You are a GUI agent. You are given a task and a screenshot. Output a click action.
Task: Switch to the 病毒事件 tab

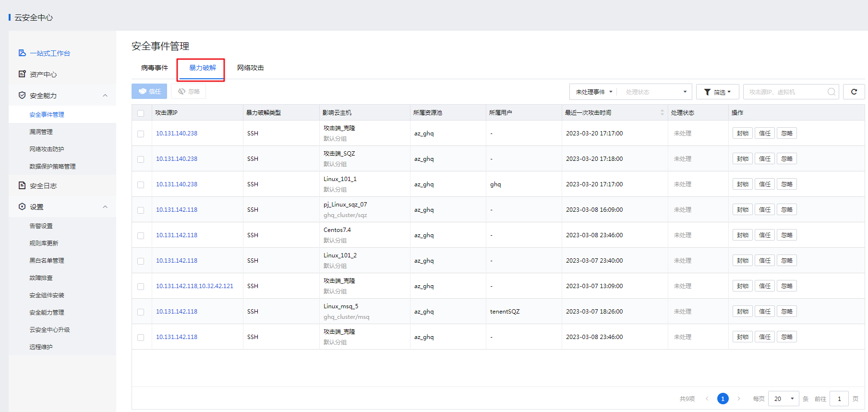click(155, 68)
